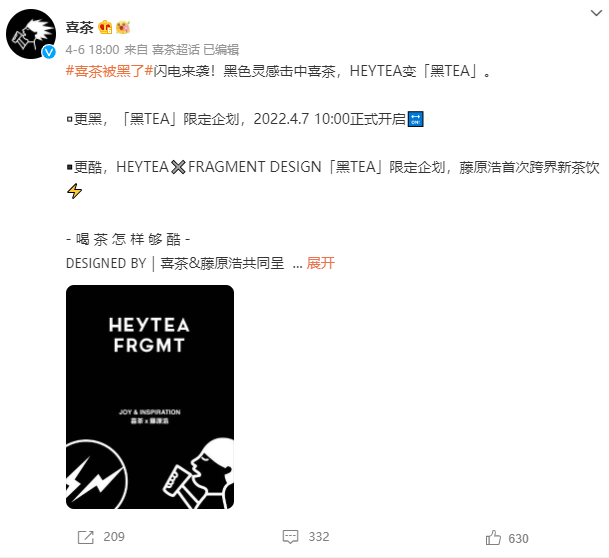This screenshot has width=609, height=558.
Task: Open the post options chevron menu
Action: 596,13
